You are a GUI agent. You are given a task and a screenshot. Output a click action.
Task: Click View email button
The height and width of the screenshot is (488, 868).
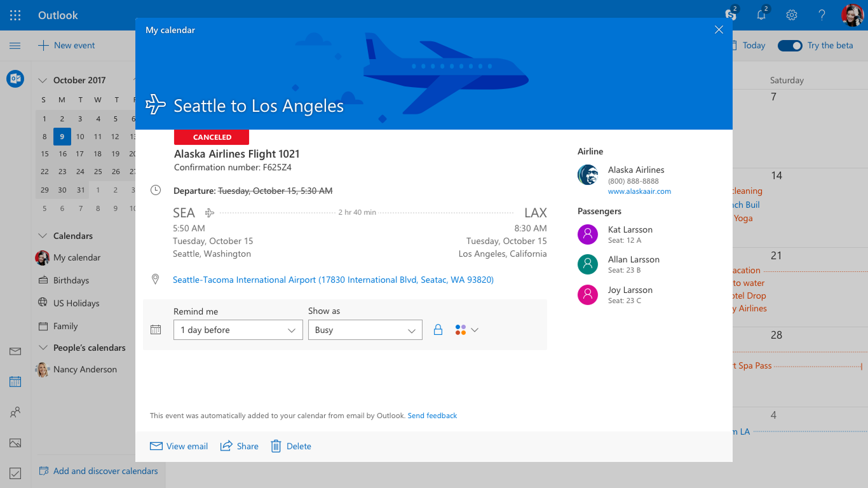pos(179,446)
